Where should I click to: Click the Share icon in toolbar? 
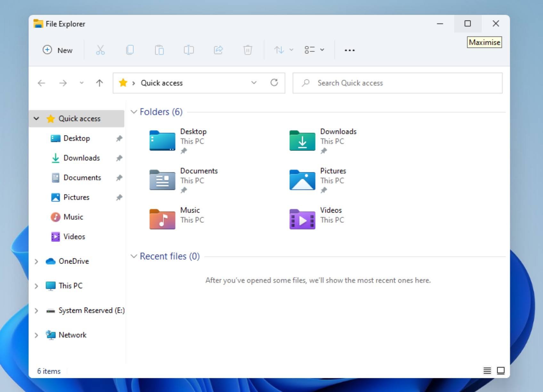[x=218, y=50]
